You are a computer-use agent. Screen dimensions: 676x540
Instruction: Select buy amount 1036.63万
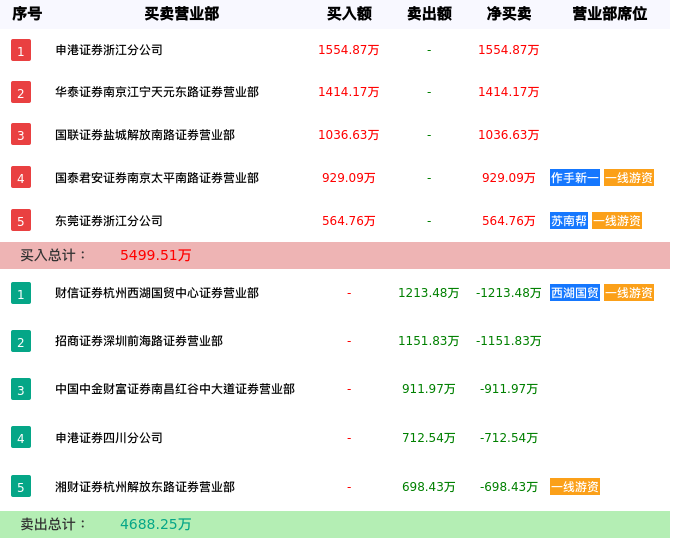[349, 135]
